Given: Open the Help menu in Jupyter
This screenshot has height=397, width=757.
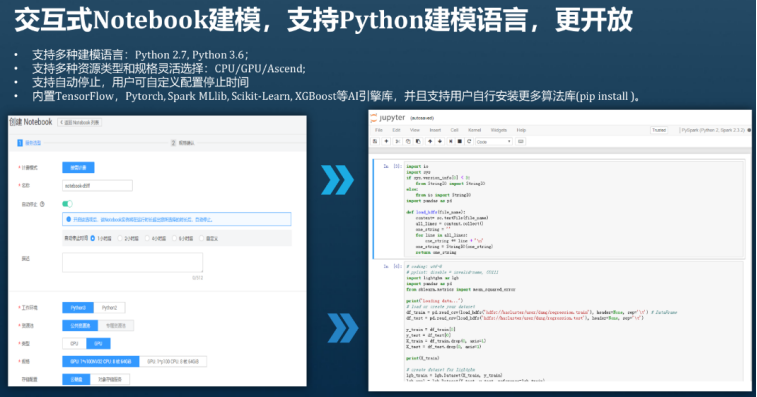Looking at the screenshot, I should 521,130.
